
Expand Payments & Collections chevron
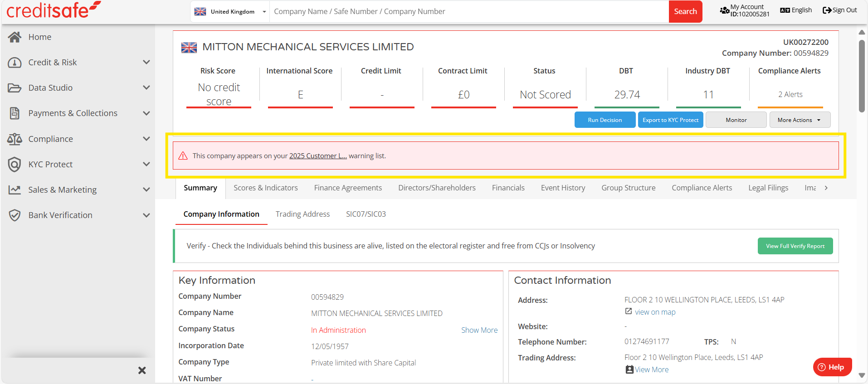[146, 113]
